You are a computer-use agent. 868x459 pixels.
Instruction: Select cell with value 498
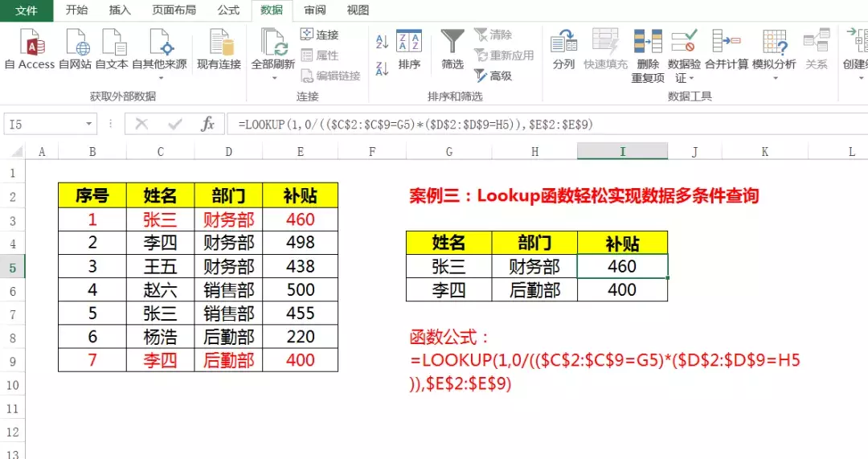(x=300, y=243)
